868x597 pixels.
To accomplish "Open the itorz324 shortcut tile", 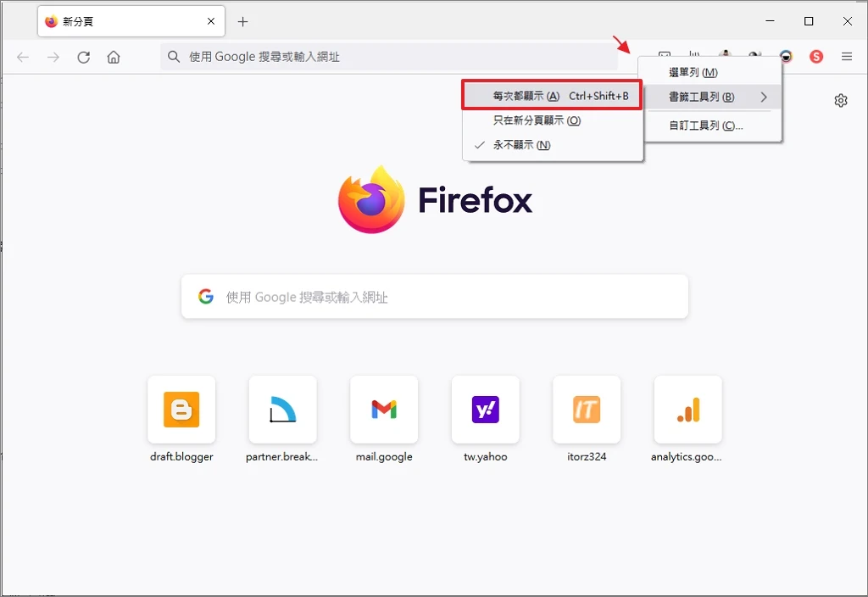I will pyautogui.click(x=587, y=410).
